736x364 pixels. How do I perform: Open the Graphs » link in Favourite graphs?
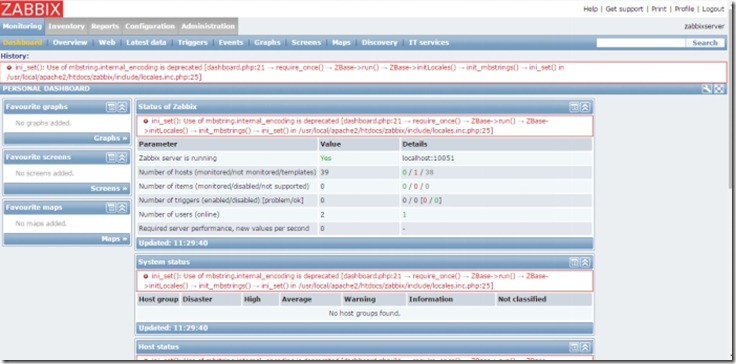[x=111, y=138]
